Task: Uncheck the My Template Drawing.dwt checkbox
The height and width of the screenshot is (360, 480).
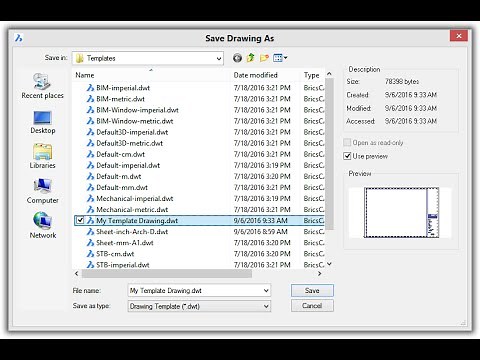Action: coord(80,220)
